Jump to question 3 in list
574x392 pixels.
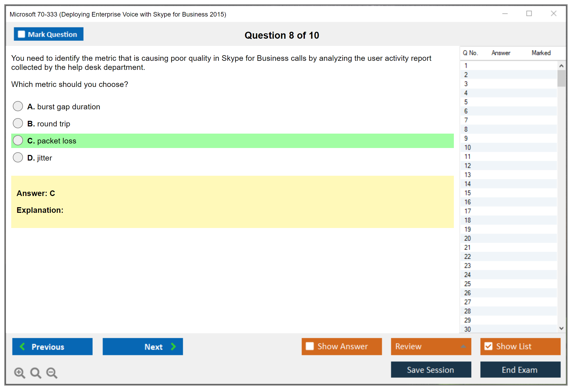coord(466,84)
